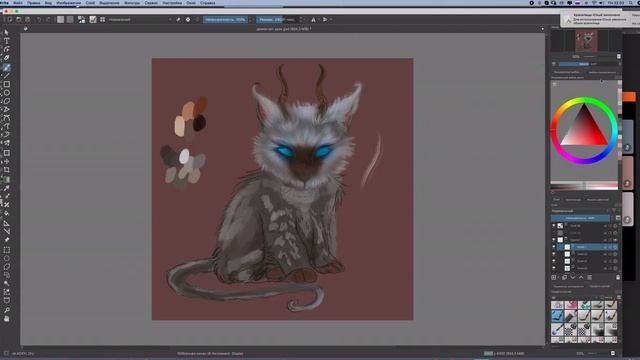Select the Line tool in the toolbox
This screenshot has height=360, width=640.
[x=7, y=76]
